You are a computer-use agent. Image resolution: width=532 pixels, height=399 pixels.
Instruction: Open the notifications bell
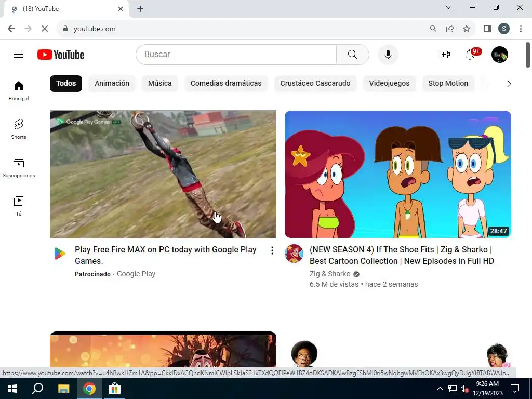click(x=470, y=54)
